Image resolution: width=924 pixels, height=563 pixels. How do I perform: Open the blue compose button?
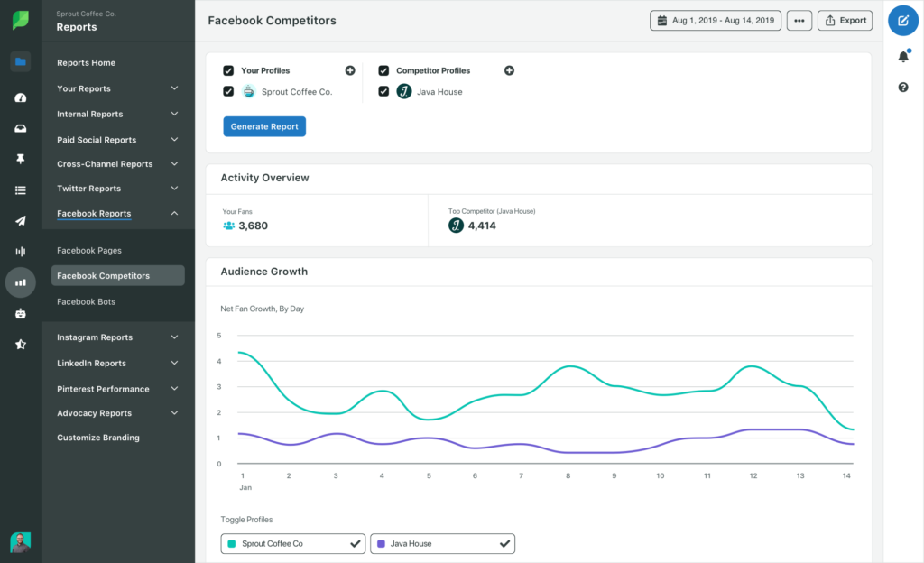(x=903, y=20)
